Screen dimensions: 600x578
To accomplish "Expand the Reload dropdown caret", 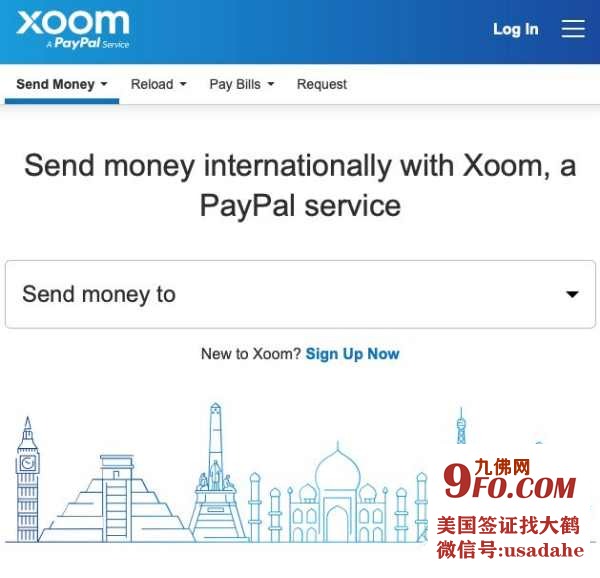I will click(x=183, y=84).
